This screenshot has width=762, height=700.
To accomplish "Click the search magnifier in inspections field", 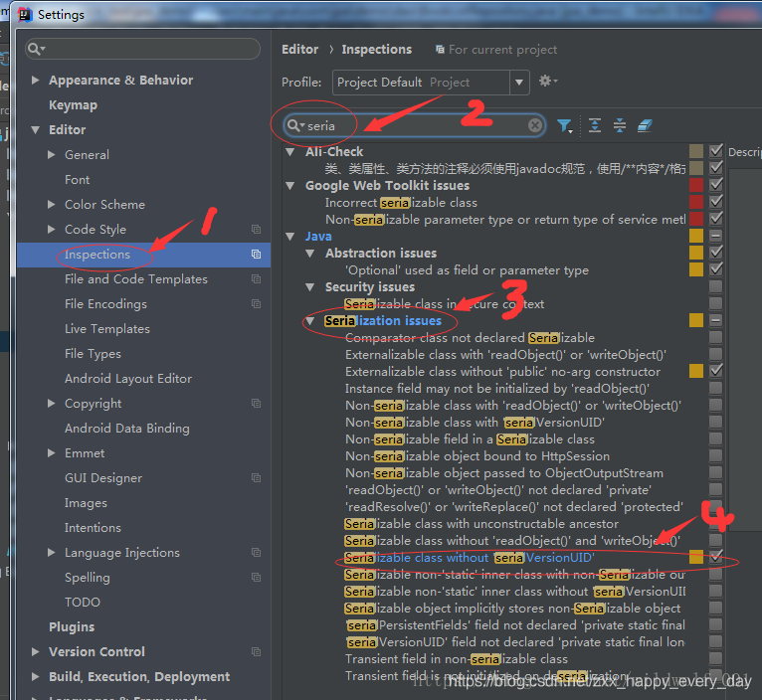I will coord(295,126).
